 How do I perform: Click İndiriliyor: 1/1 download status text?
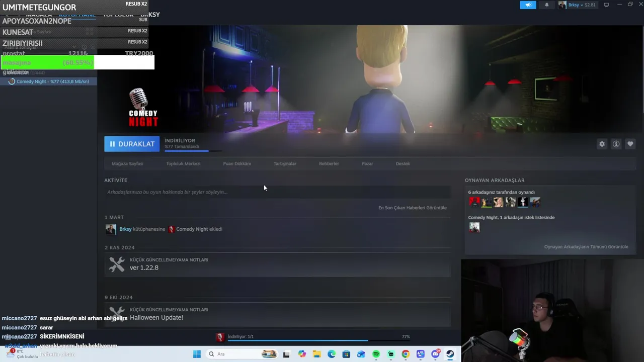240,336
